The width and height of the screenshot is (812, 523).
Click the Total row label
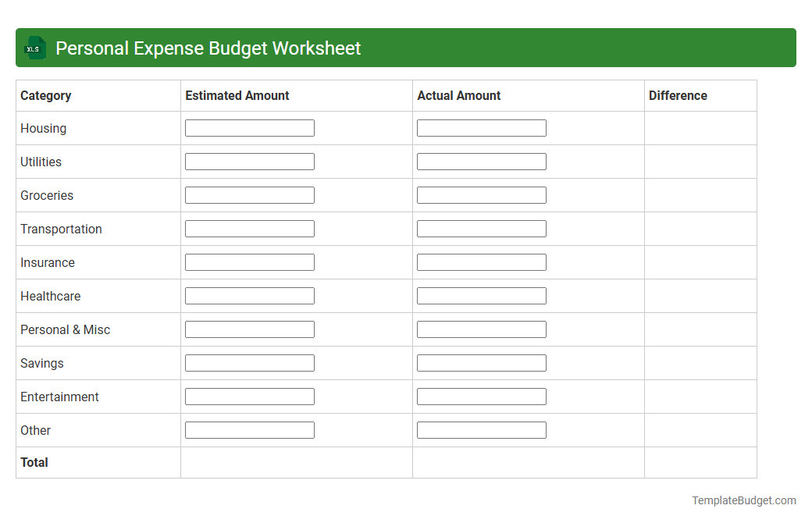pos(34,462)
